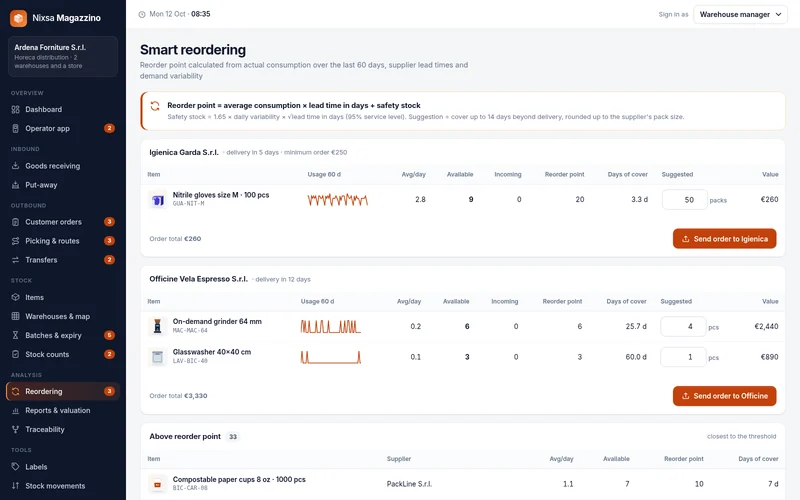This screenshot has width=800, height=500.
Task: Click the 3.3 d days of cover value
Action: point(639,199)
